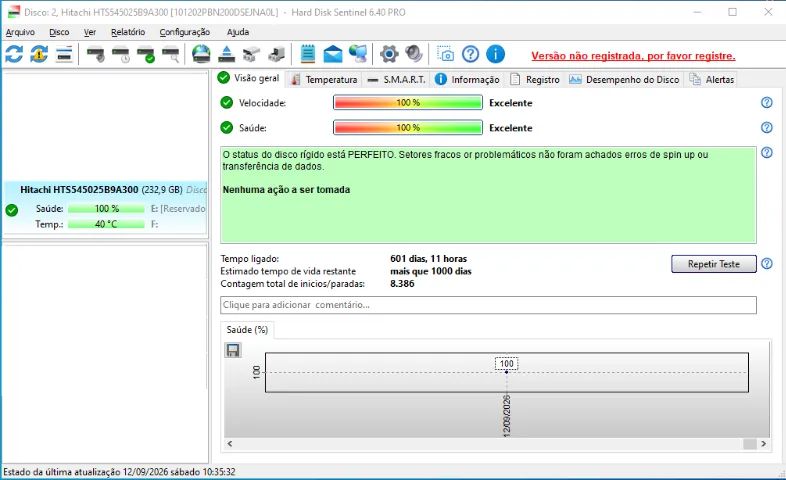Click help icon beside Saúde bar

click(766, 127)
